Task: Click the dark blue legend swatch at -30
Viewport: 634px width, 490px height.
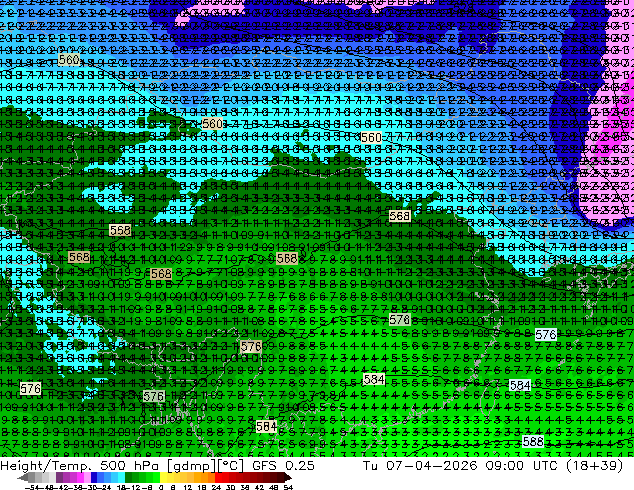Action: coord(94,477)
